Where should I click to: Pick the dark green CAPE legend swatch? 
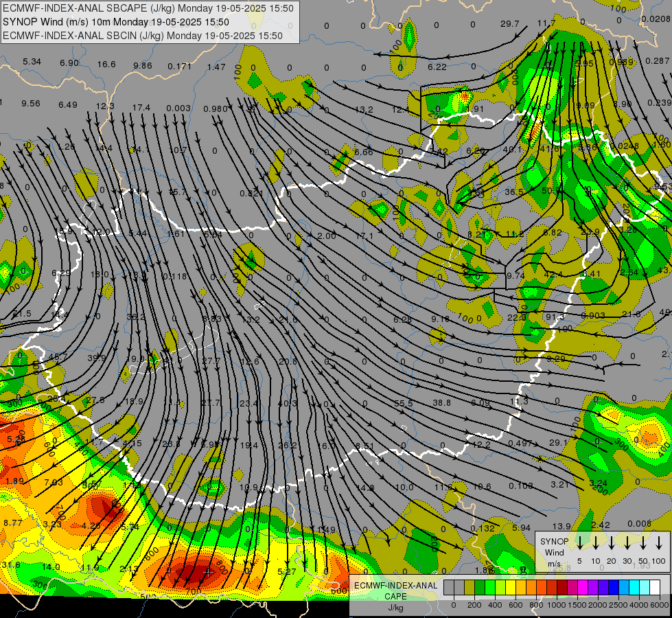[480, 588]
